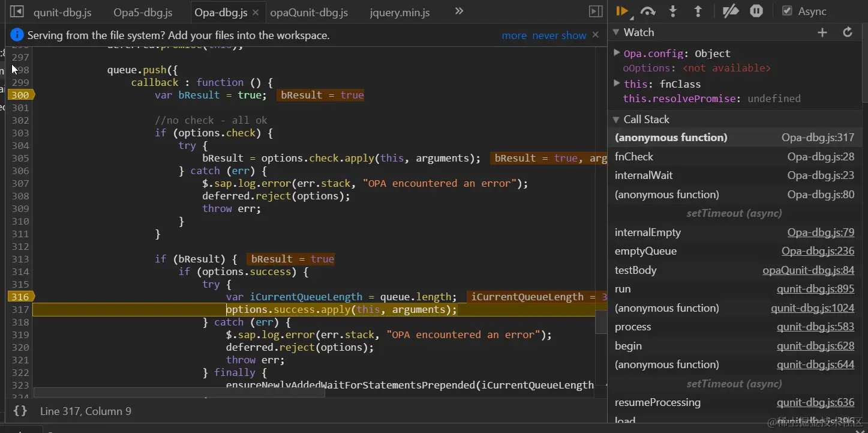The image size is (868, 433).
Task: Open qunit-dbg.js:895 source link
Action: point(815,289)
